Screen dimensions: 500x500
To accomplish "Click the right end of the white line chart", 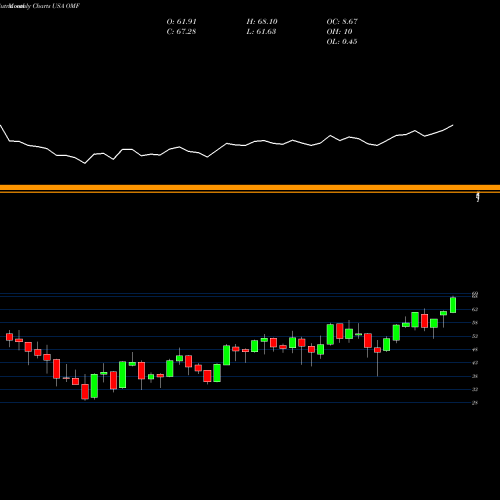I will 453,125.
